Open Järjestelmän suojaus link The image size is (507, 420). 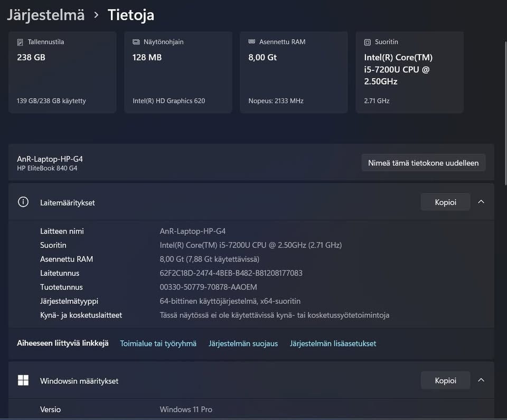243,343
